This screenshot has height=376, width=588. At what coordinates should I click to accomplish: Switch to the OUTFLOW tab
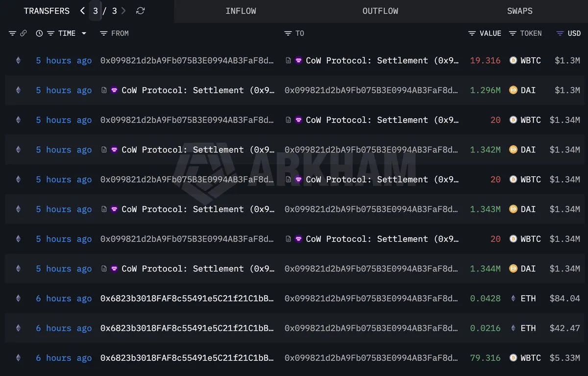(x=380, y=11)
